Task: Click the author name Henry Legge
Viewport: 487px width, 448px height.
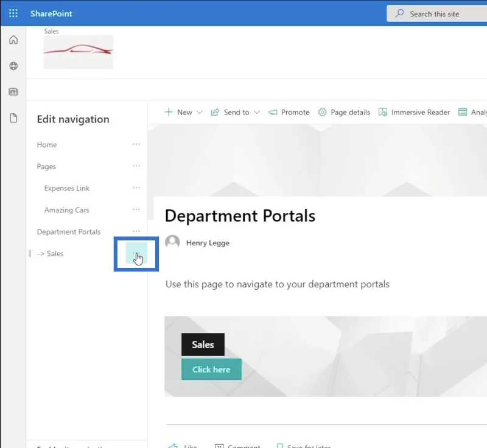Action: (x=208, y=243)
